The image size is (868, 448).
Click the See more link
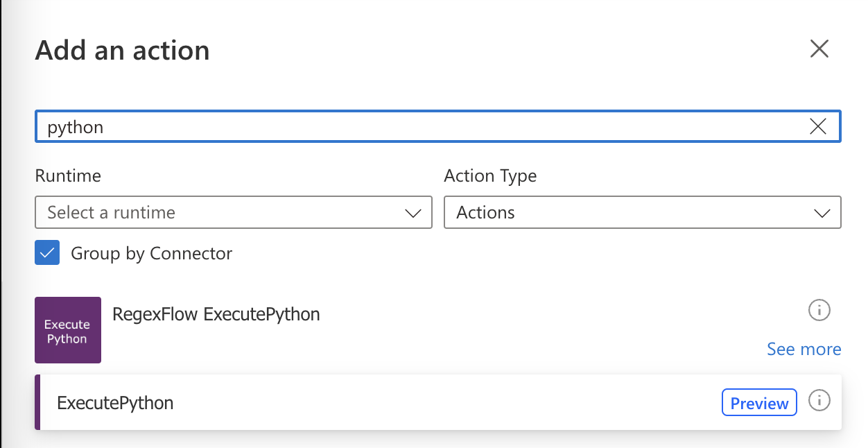(x=804, y=349)
